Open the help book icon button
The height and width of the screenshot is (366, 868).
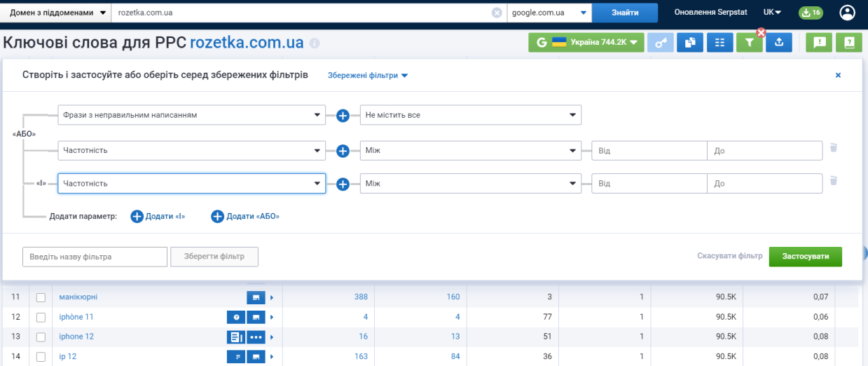click(x=849, y=43)
